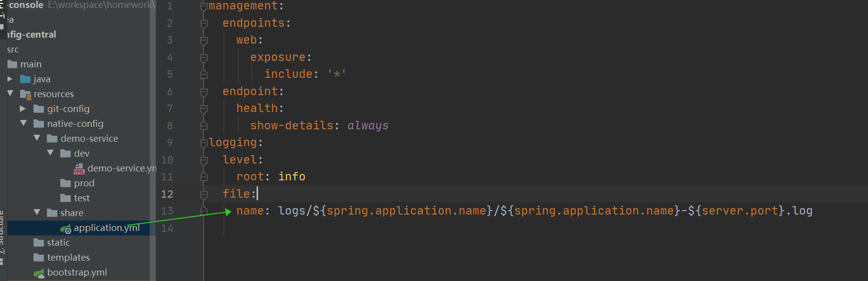868x281 pixels.
Task: Click the 'info' value text
Action: 292,176
